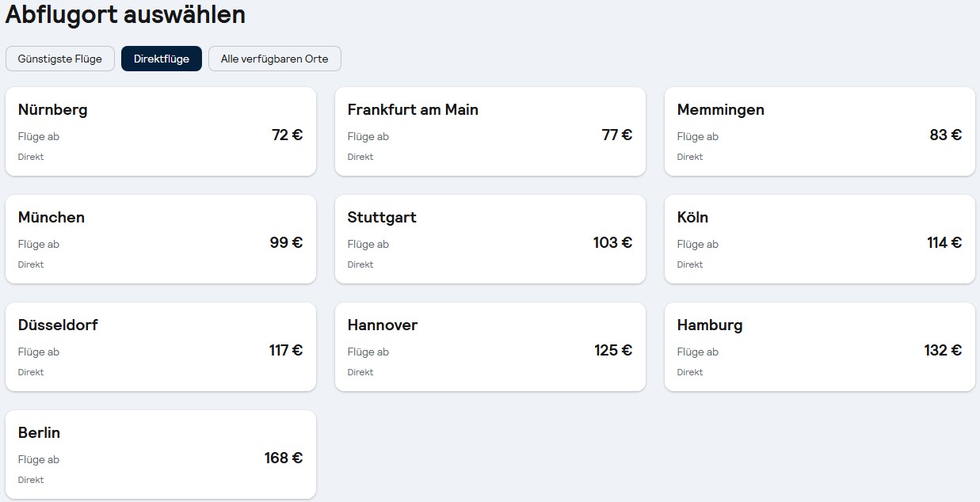Click the Abflugort auswählen heading

pos(125,14)
